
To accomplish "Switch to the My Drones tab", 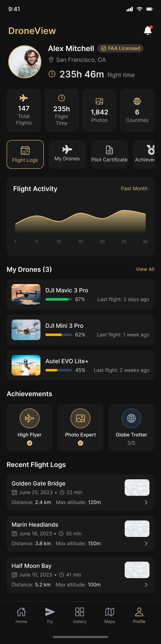I will point(67,154).
